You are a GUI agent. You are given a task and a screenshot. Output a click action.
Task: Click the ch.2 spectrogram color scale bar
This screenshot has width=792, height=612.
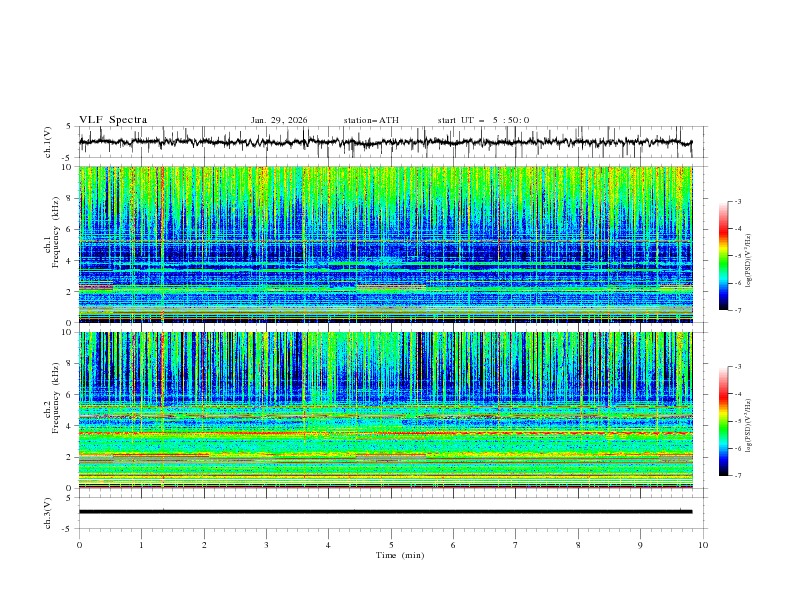tap(723, 421)
